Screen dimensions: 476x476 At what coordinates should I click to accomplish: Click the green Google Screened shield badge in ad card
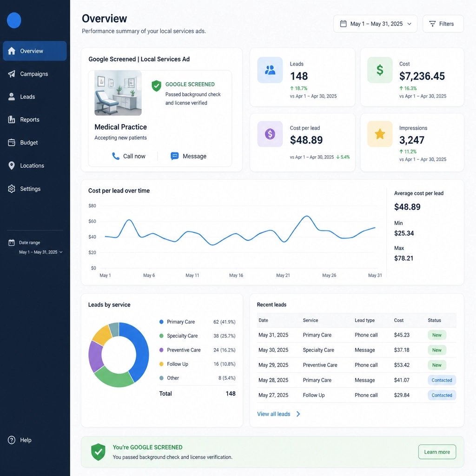[x=156, y=86]
